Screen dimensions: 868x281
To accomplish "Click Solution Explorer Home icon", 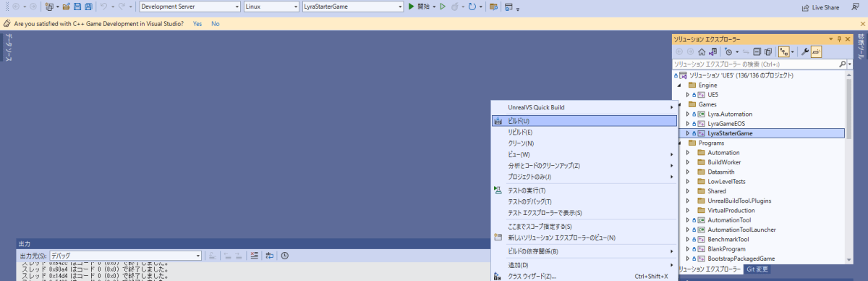I will [702, 52].
